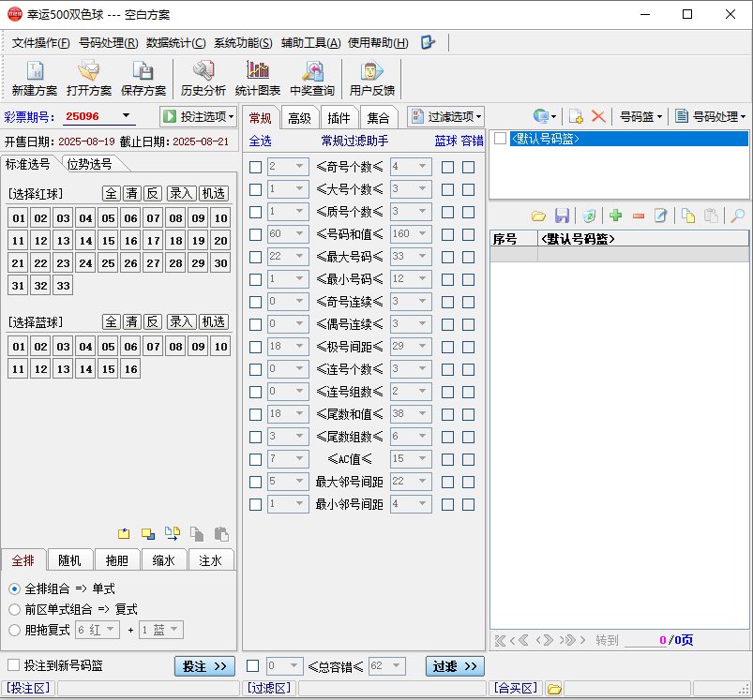This screenshot has height=700, width=753.
Task: Open the 历史分析 history analysis tool
Action: coord(203,78)
